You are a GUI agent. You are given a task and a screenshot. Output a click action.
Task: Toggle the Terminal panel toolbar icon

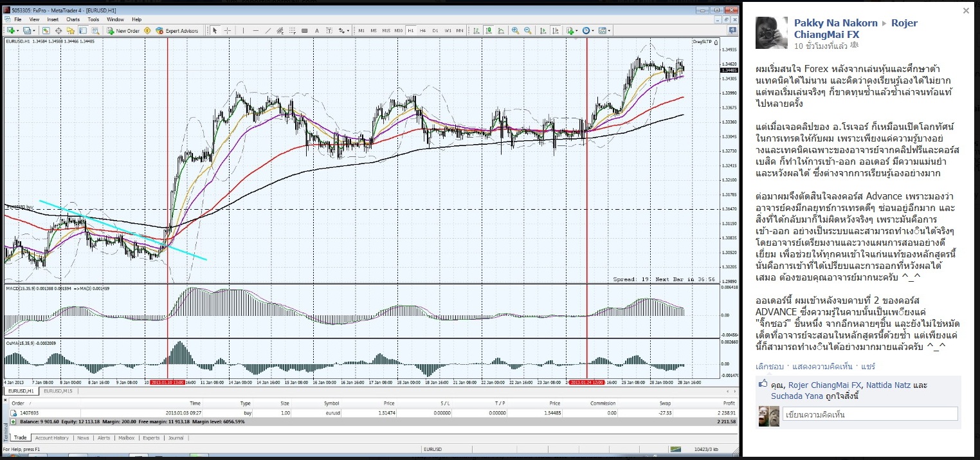click(82, 30)
